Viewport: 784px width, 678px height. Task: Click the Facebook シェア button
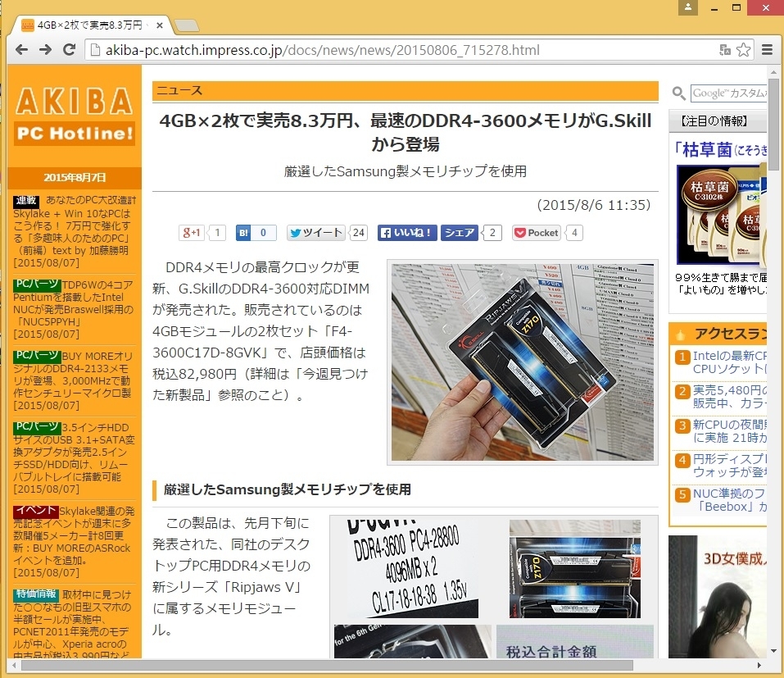[x=459, y=233]
